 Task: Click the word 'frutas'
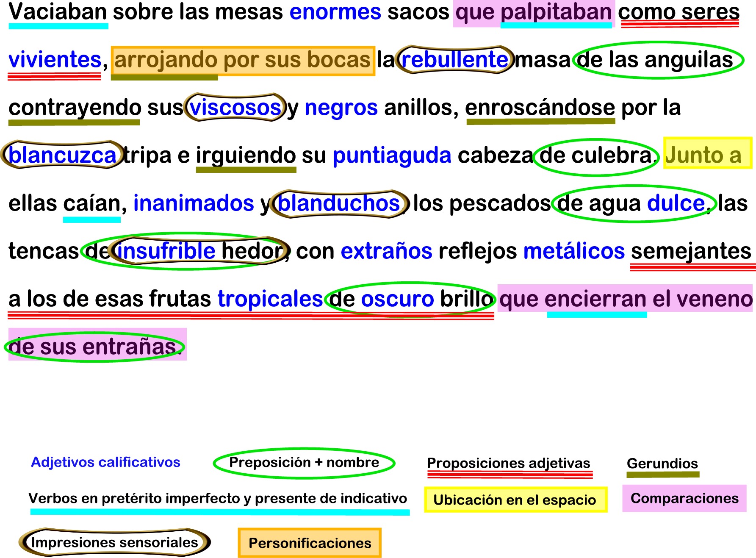180,299
